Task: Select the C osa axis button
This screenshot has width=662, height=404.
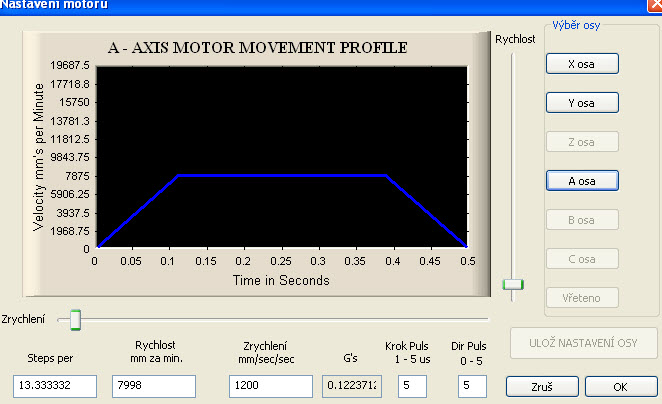Action: [x=582, y=258]
